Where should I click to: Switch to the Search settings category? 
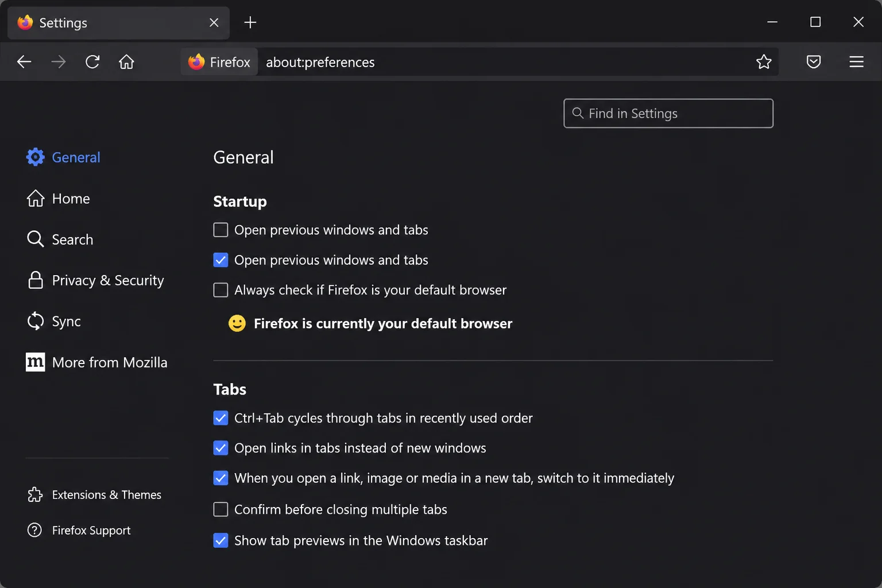coord(72,239)
